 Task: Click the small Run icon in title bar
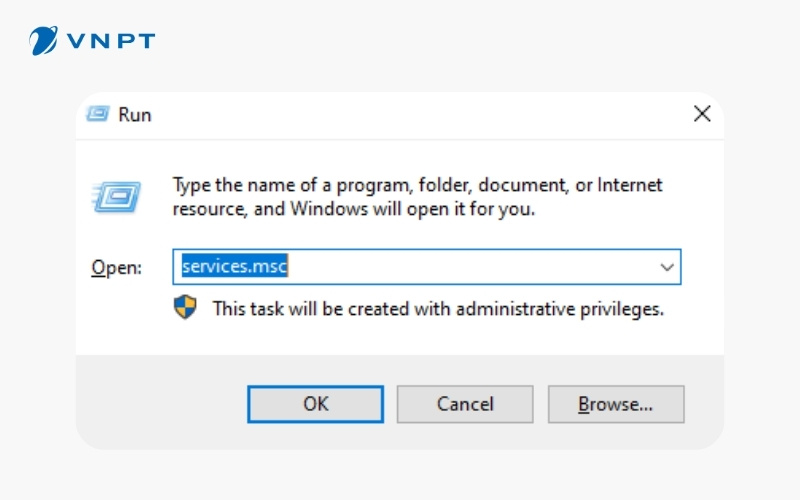click(97, 114)
